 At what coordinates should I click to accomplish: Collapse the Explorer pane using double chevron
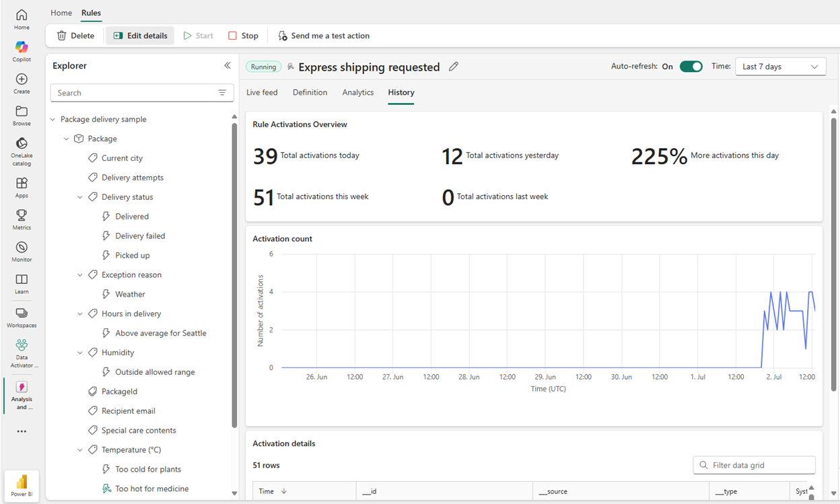[228, 65]
